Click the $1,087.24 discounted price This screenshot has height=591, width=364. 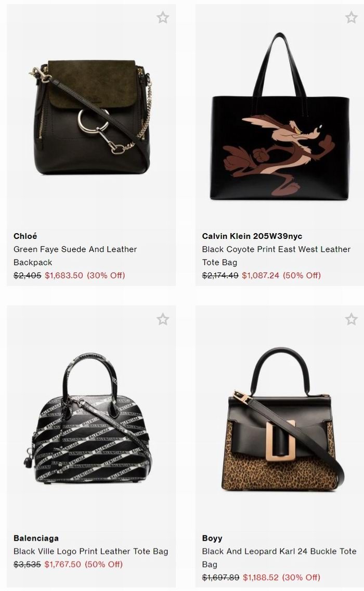point(261,275)
